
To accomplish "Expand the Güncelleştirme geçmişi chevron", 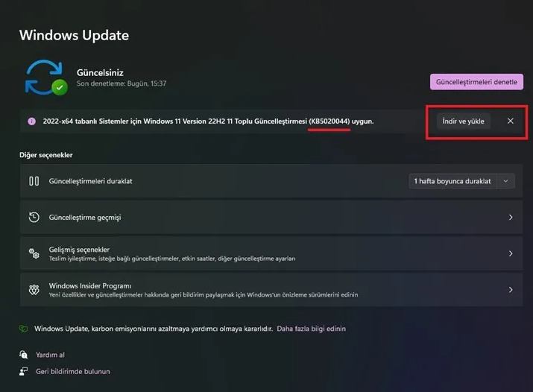I will pos(511,218).
